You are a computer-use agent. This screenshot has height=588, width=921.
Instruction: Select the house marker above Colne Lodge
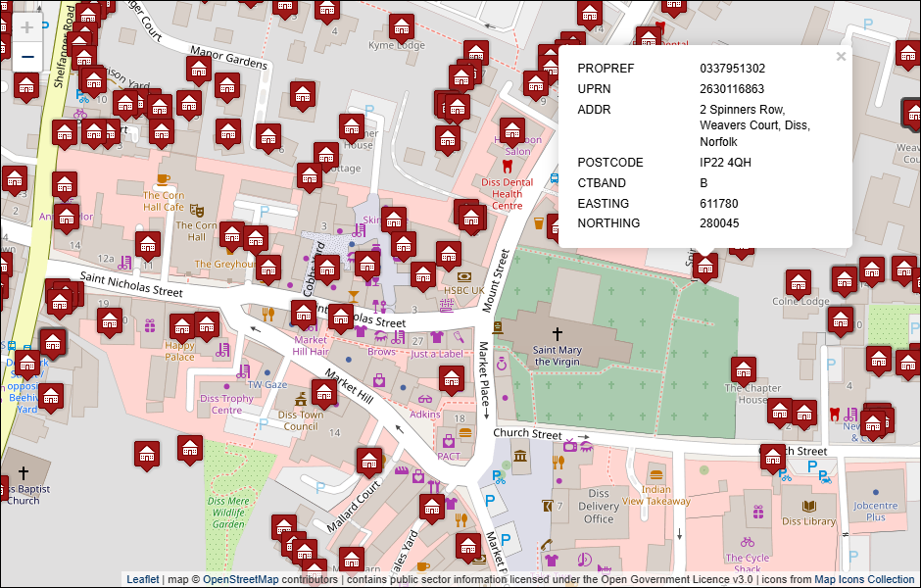[x=798, y=282]
